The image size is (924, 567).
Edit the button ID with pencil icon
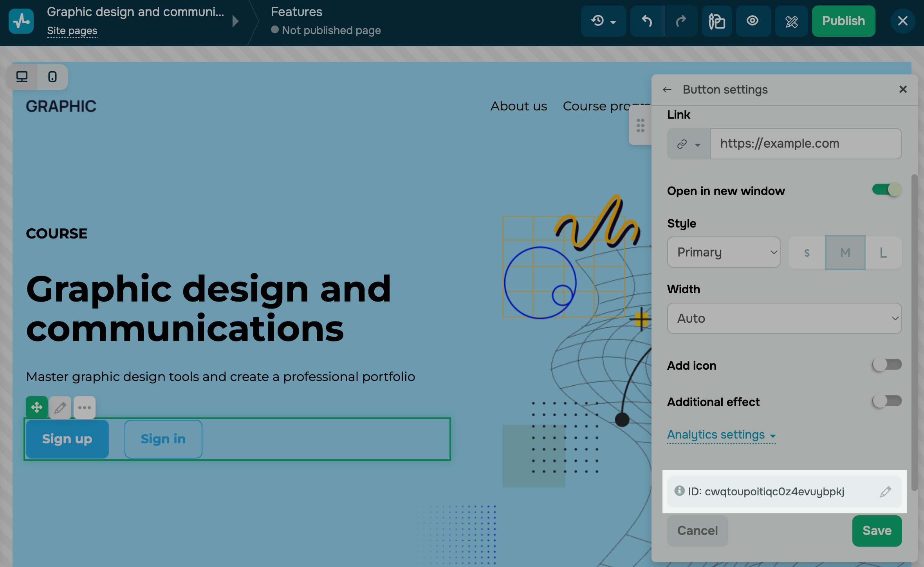click(x=885, y=492)
